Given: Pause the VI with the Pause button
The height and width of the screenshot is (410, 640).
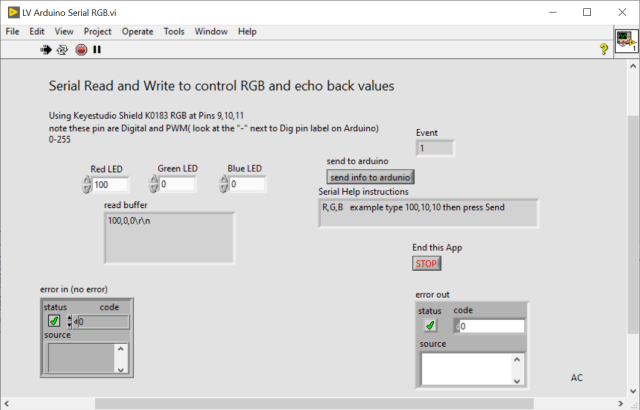Looking at the screenshot, I should (x=97, y=48).
